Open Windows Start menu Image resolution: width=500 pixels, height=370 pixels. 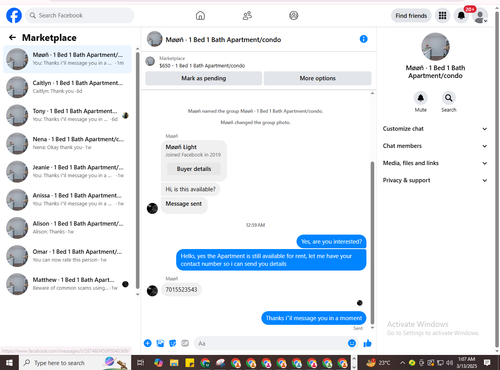9,363
